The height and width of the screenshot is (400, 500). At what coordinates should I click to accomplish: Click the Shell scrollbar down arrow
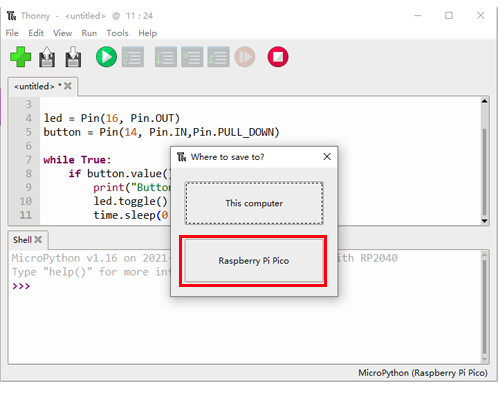coord(485,359)
